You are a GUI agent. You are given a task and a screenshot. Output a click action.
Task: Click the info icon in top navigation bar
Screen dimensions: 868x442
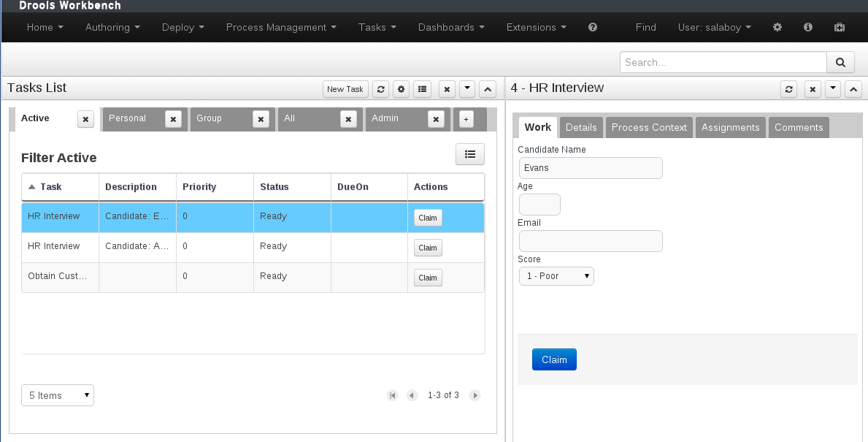click(x=807, y=27)
